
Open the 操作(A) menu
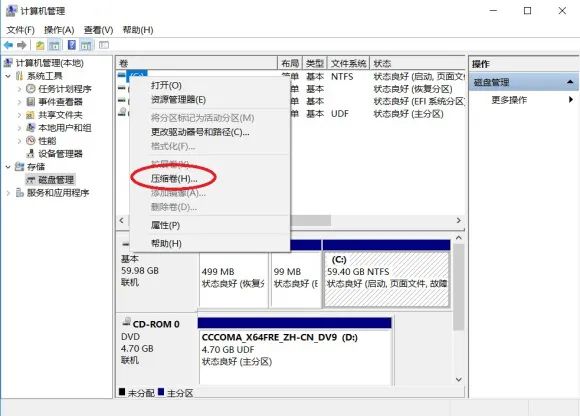tap(59, 30)
